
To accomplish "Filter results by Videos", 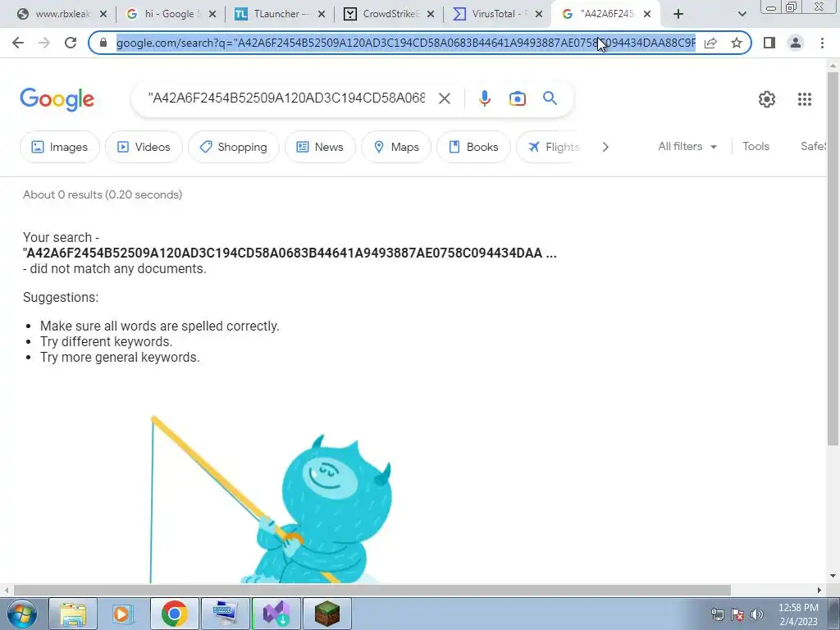I will click(x=144, y=147).
